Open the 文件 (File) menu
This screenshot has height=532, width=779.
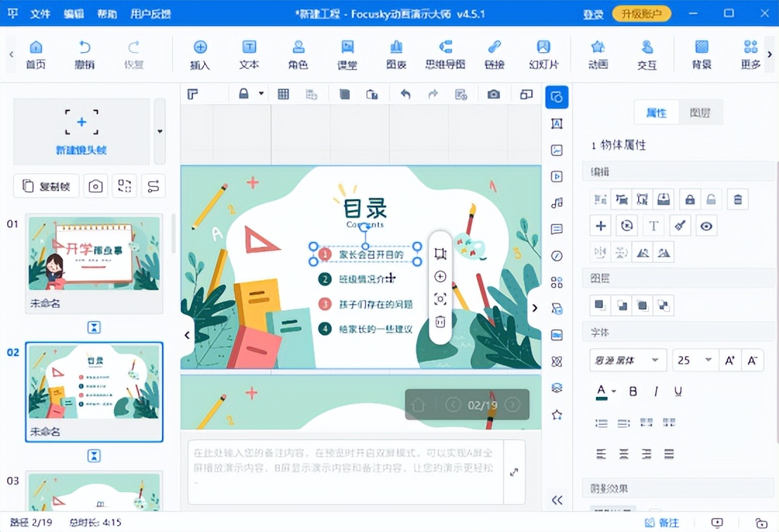(x=40, y=13)
